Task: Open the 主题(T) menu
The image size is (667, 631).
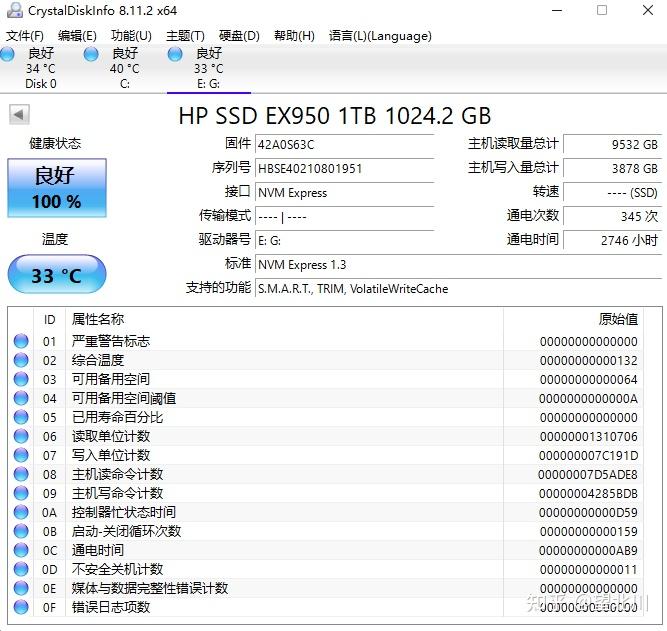Action: pos(185,36)
